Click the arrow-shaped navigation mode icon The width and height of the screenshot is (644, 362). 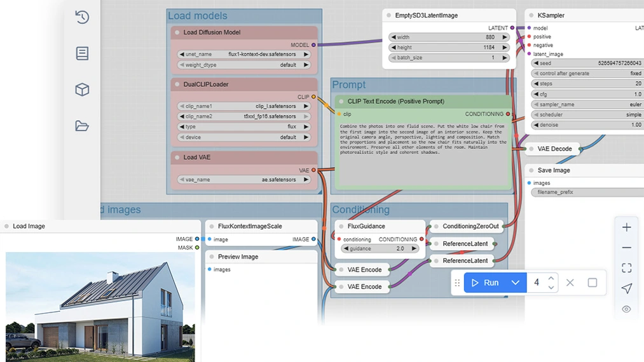[x=626, y=288]
